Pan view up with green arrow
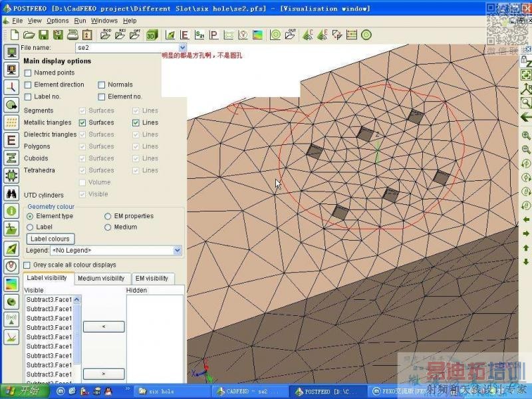The height and width of the screenshot is (399, 532). 526,247
